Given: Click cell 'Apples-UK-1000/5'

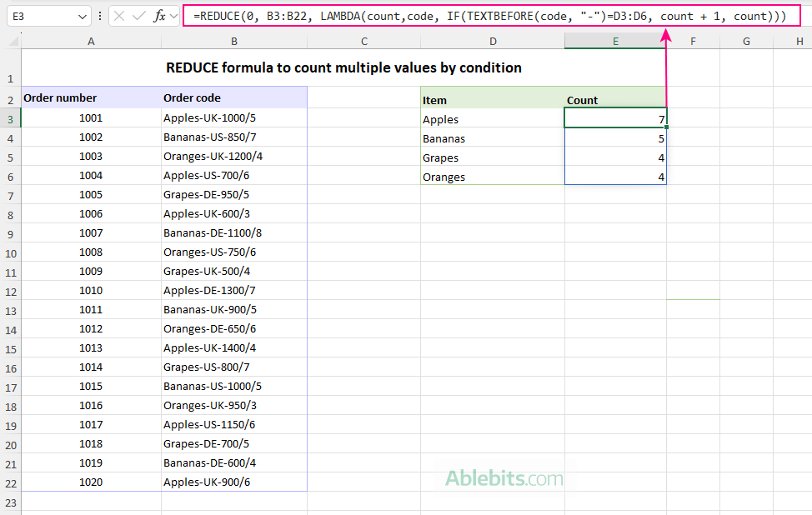Looking at the screenshot, I should point(234,118).
